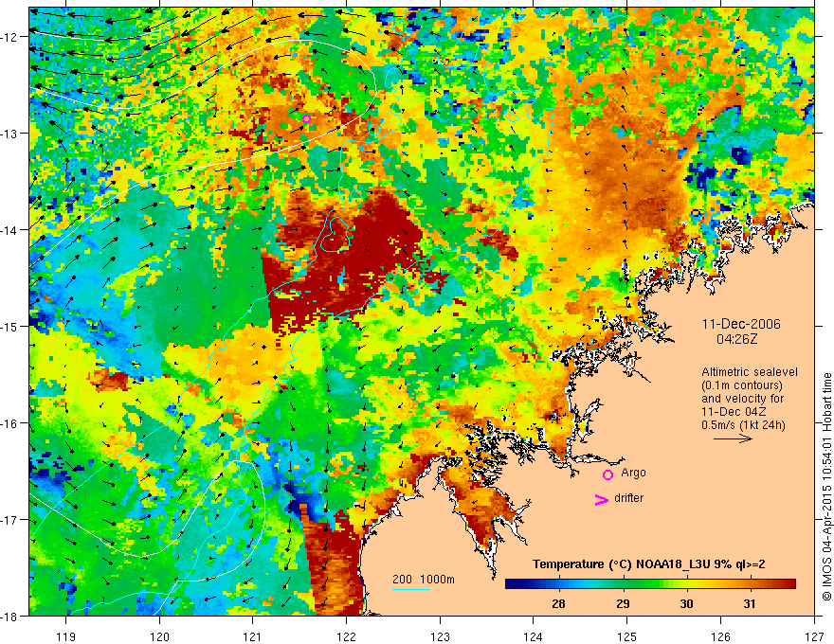Image resolution: width=834 pixels, height=644 pixels.
Task: Click the '31' colorbar tick label
Action: [750, 603]
